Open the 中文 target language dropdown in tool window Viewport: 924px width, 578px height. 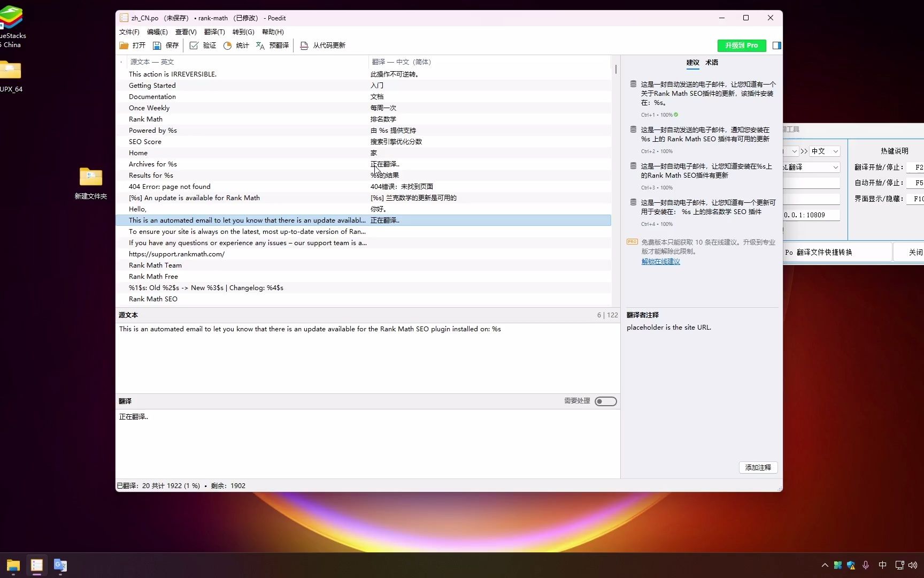[825, 151]
